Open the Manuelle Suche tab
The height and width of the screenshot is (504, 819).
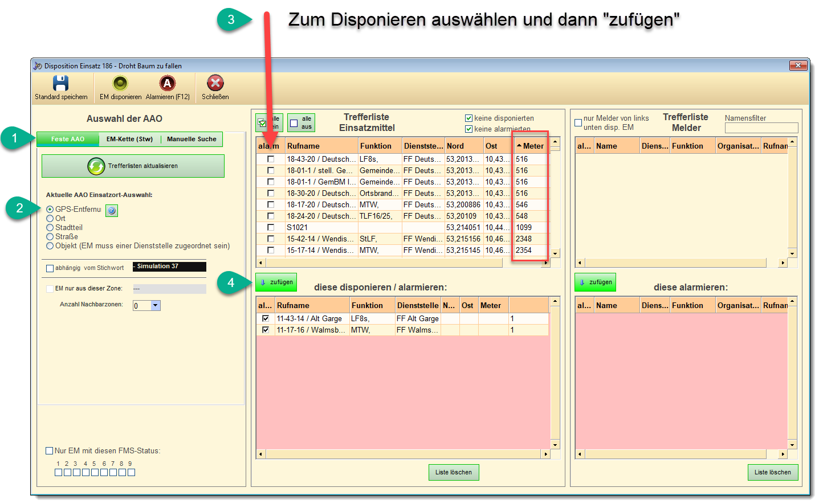click(191, 140)
